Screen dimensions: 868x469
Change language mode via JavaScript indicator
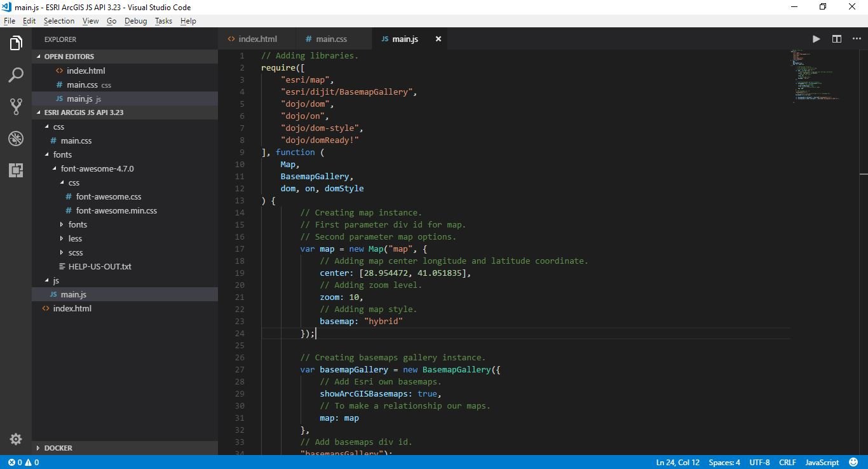pos(822,463)
